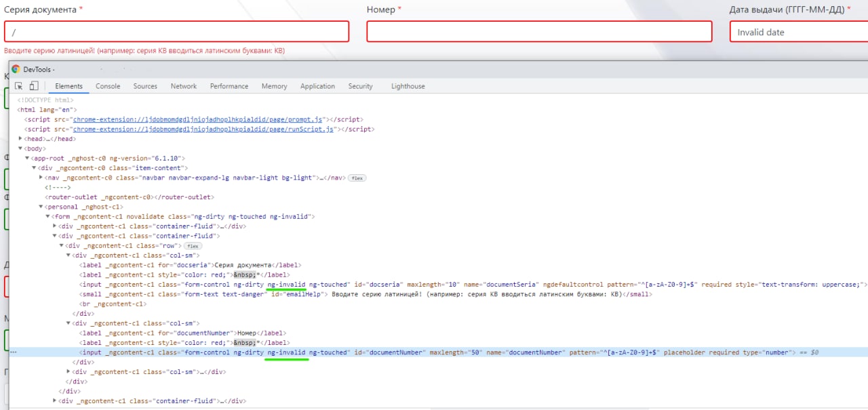Click the Номер input field
This screenshot has height=410, width=868.
(x=539, y=31)
